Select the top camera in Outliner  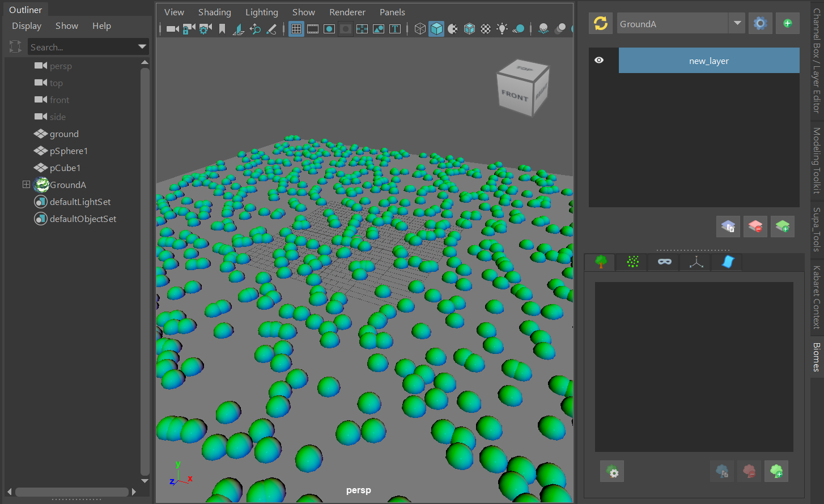tap(56, 83)
